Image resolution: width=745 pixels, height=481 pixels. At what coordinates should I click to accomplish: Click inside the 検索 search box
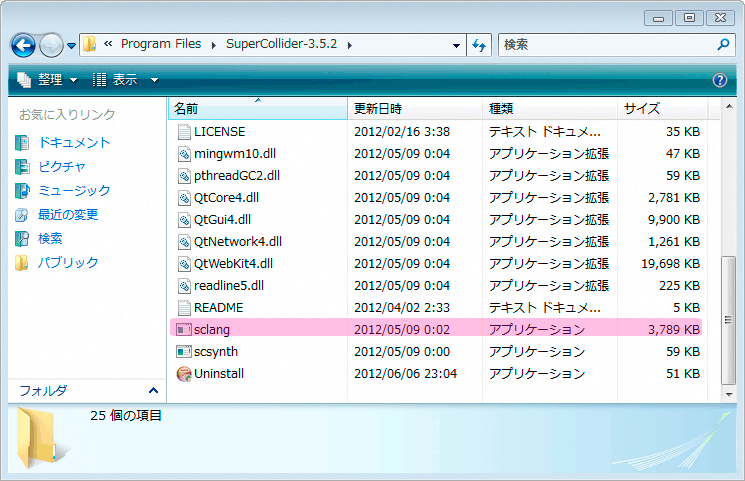[610, 45]
